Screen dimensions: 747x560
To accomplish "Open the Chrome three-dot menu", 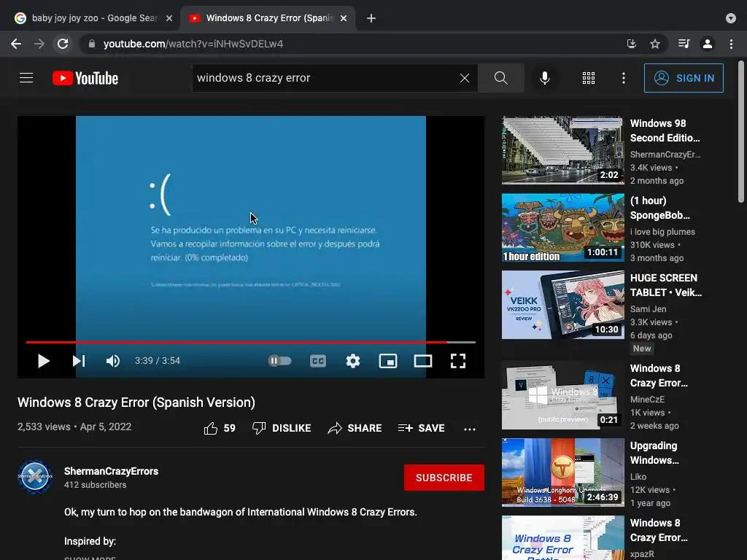I will 731,44.
